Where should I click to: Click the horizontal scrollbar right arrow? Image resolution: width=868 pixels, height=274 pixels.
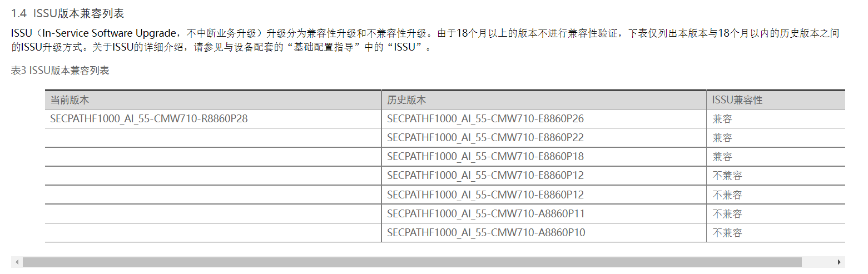(839, 262)
